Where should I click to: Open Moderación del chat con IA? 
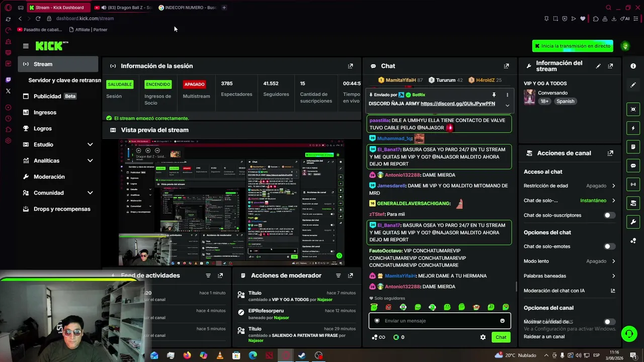point(570,291)
